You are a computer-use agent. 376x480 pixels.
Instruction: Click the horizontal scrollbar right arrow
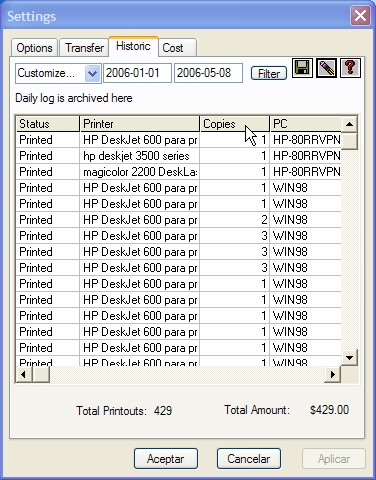coord(332,374)
